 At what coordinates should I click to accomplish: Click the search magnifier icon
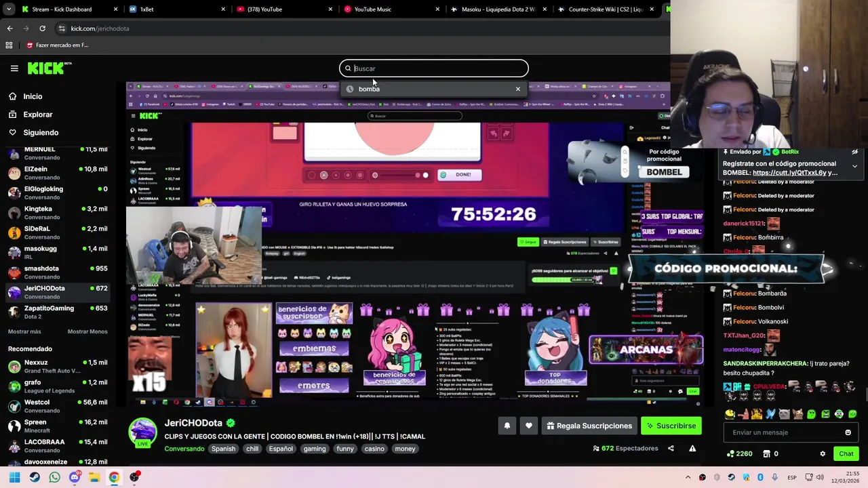click(348, 68)
